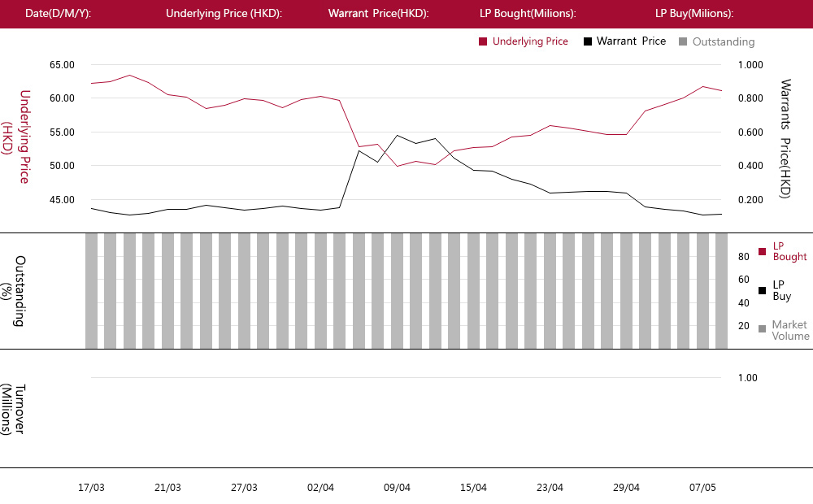The width and height of the screenshot is (813, 504).
Task: Click the 17/03 date axis marker
Action: (91, 488)
